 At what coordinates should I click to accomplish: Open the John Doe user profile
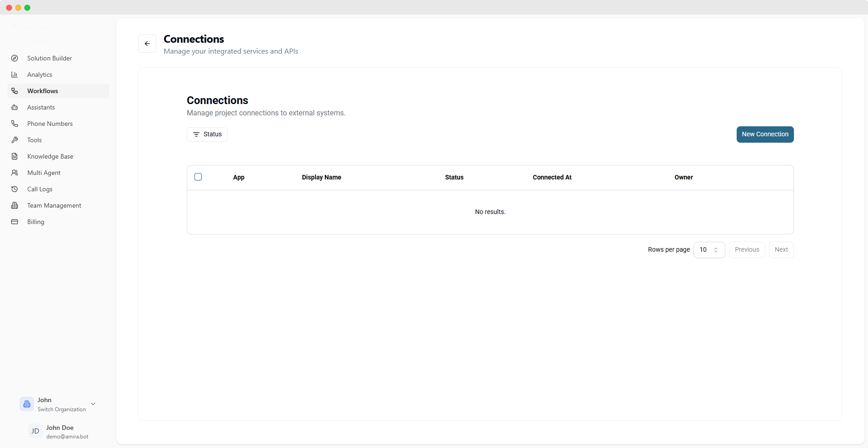pyautogui.click(x=59, y=432)
